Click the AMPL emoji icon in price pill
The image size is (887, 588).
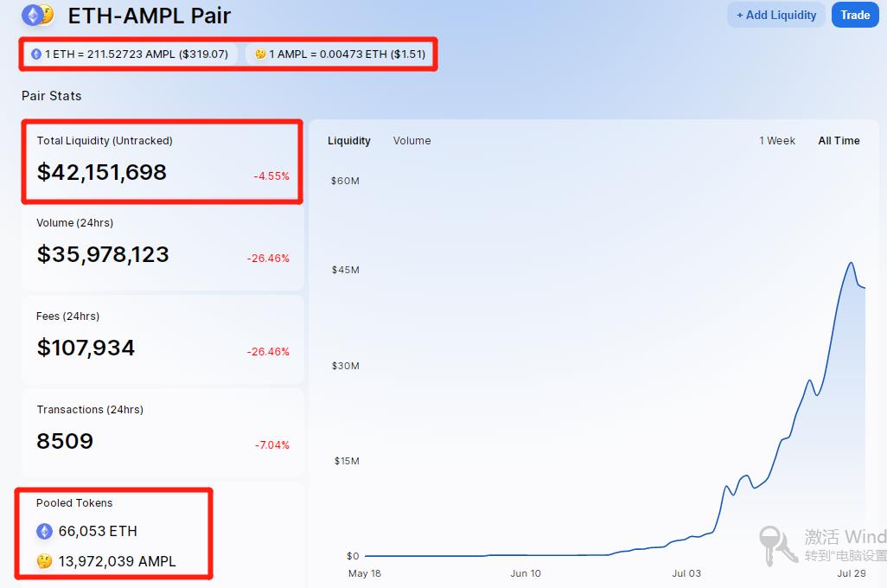(x=260, y=54)
